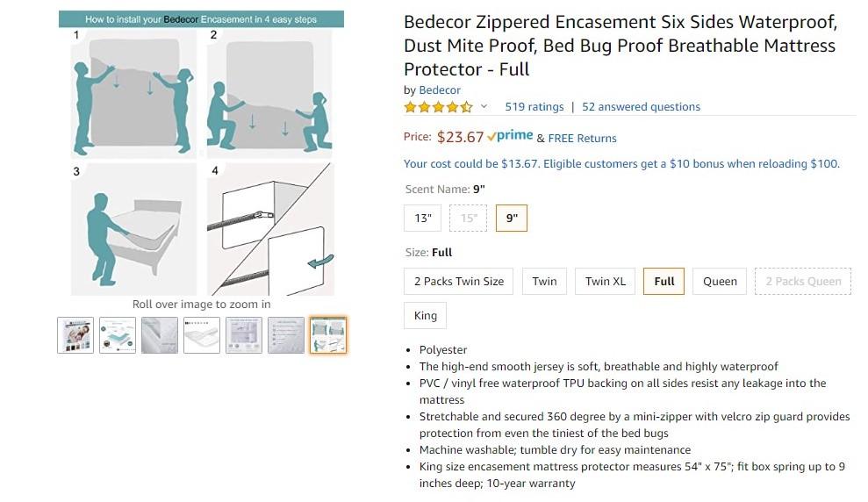The width and height of the screenshot is (868, 502).
Task: Choose the 9" depth option
Action: click(512, 219)
